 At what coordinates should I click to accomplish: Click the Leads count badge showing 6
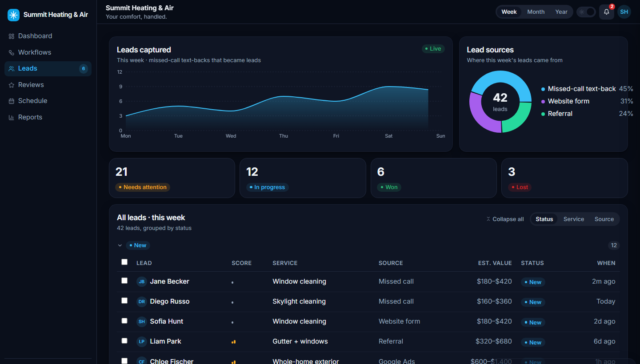pyautogui.click(x=83, y=68)
